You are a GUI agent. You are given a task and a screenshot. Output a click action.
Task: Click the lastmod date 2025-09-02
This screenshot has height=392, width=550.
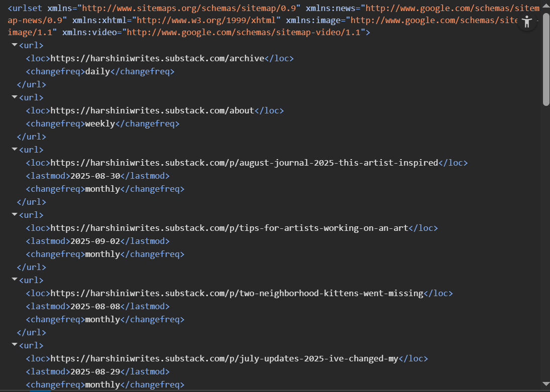pyautogui.click(x=95, y=241)
